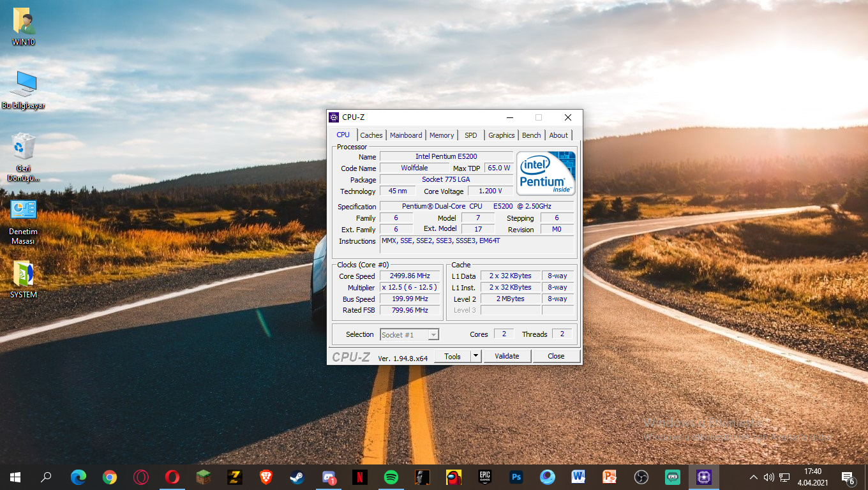Image resolution: width=868 pixels, height=490 pixels.
Task: Click the Revision value M0
Action: pos(557,229)
